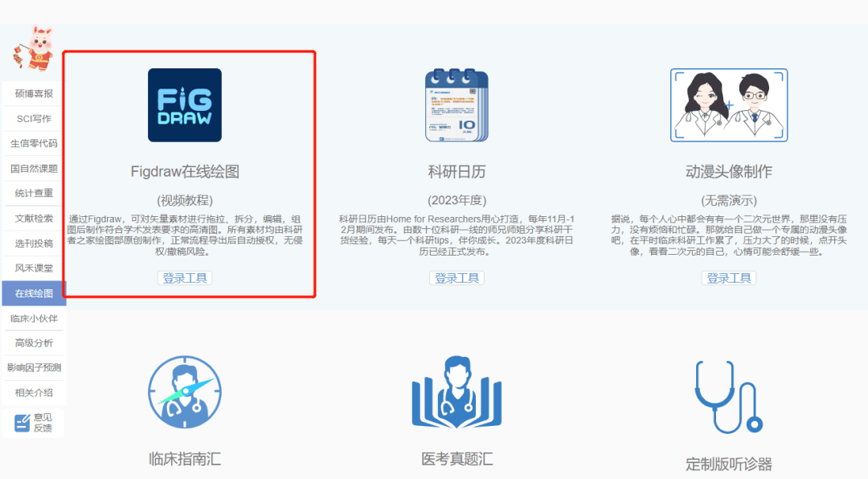Select the 动漫头像制作 avatar preview image

click(x=728, y=103)
